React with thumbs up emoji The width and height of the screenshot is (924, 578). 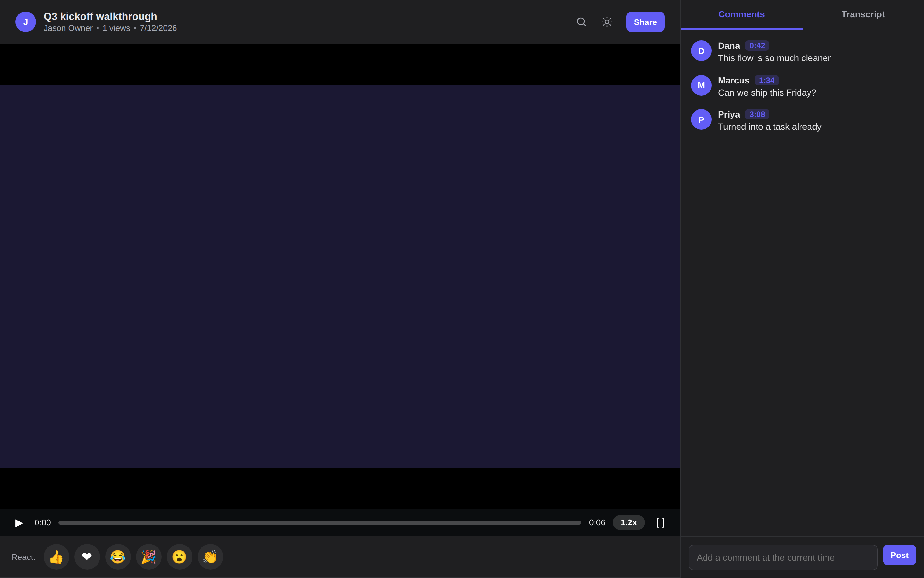pyautogui.click(x=56, y=557)
